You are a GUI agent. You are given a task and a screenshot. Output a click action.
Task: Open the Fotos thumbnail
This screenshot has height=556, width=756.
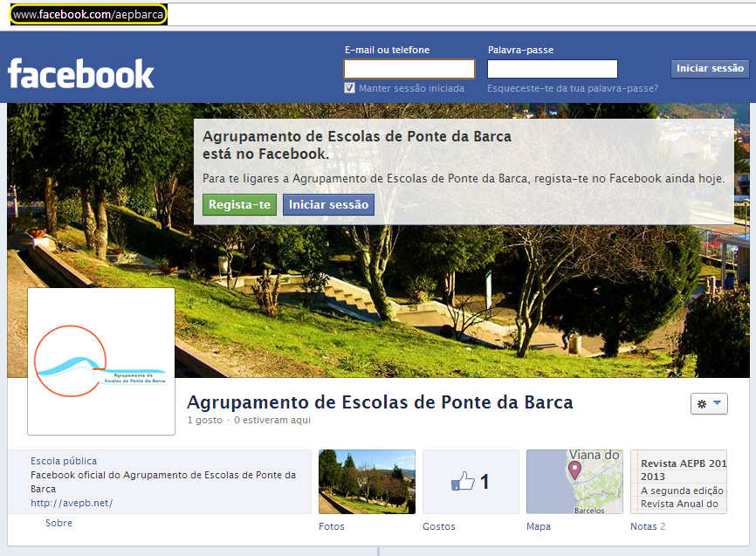[367, 482]
